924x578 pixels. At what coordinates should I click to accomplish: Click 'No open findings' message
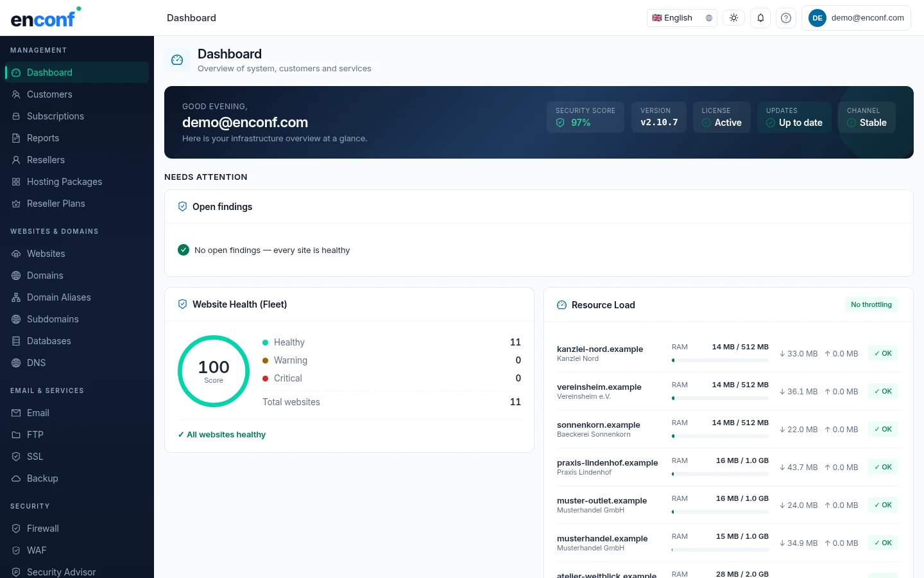(x=272, y=250)
